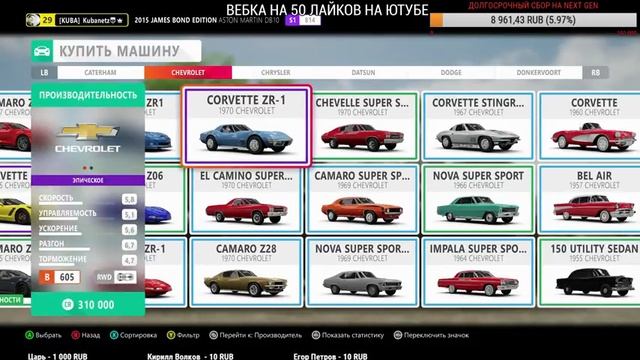Click the blue X Сортировка icon

(x=114, y=335)
